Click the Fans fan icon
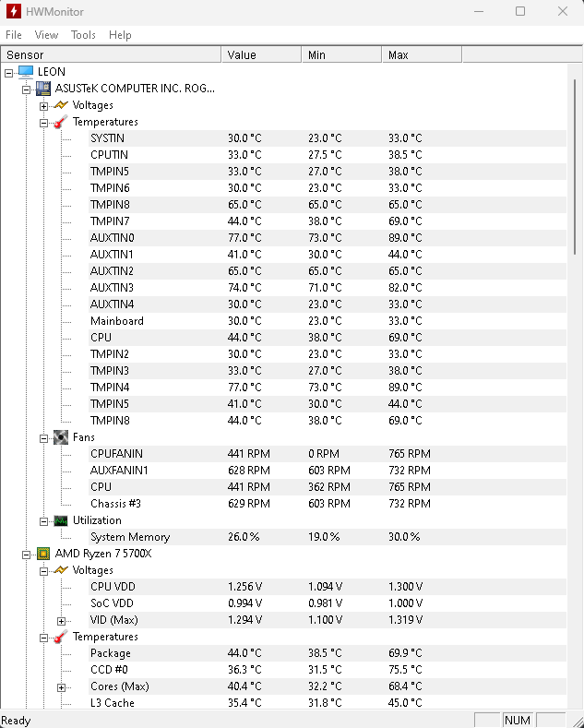Image resolution: width=584 pixels, height=728 pixels. (61, 437)
